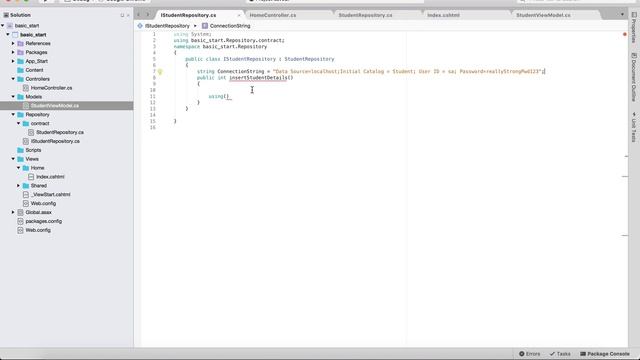Click the Solution pad header icon
Screen dimensions: 640x360
(6, 15)
